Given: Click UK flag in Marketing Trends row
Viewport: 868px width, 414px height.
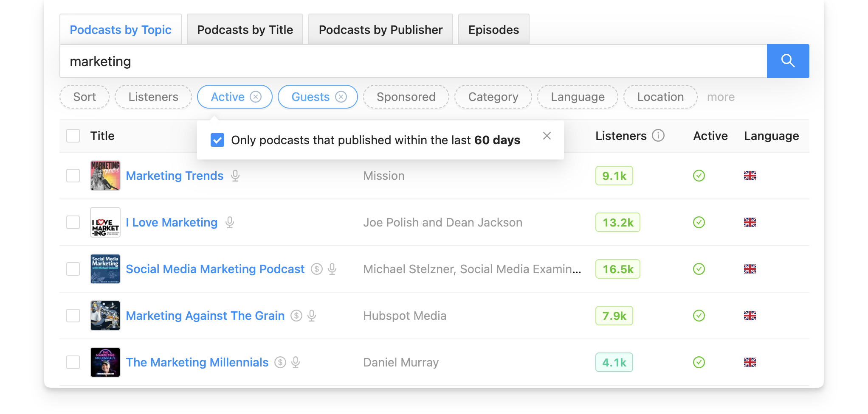Looking at the screenshot, I should (750, 176).
